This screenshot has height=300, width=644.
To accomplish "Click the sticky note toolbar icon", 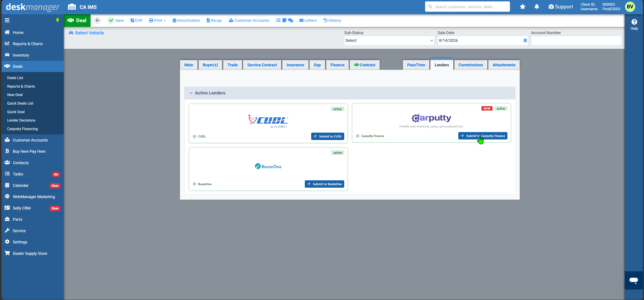I will pyautogui.click(x=284, y=20).
